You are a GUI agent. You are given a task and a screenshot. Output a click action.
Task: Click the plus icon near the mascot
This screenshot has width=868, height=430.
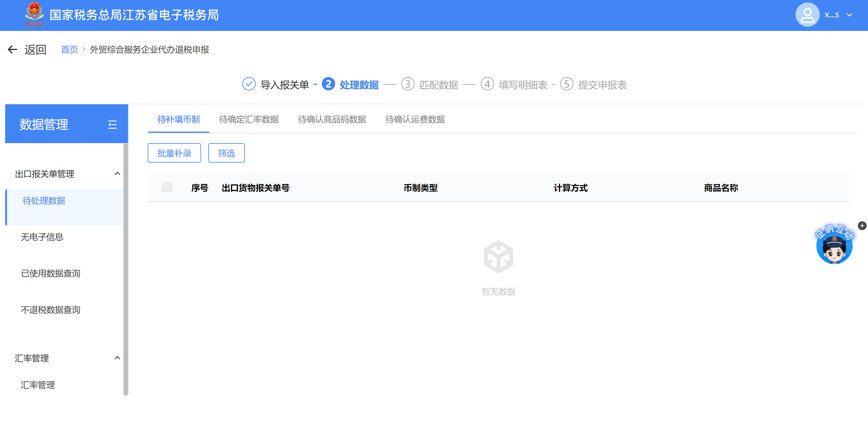pos(862,226)
